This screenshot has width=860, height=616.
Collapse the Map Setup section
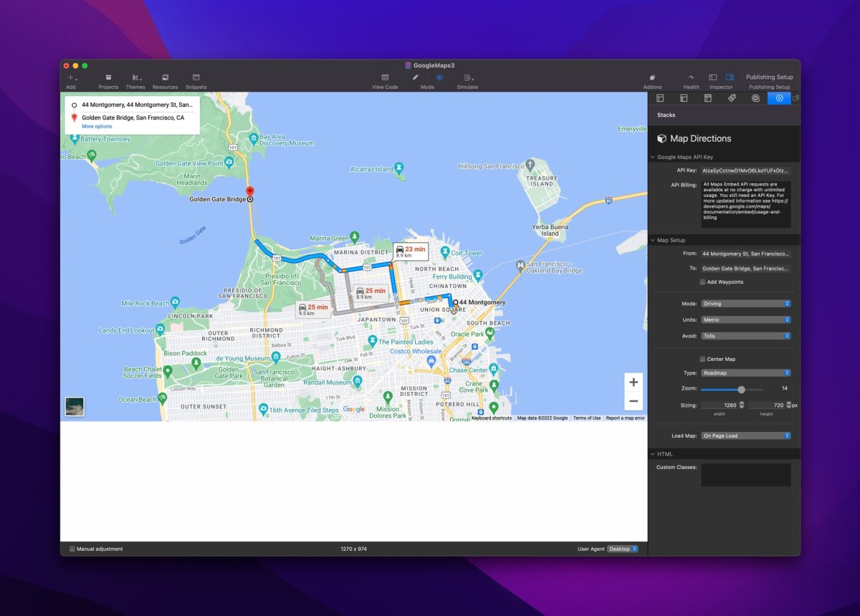tap(653, 240)
